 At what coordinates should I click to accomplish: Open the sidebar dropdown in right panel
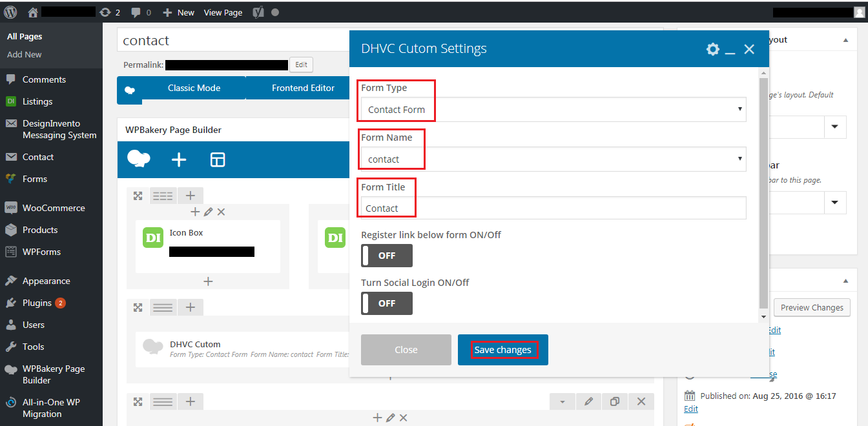point(835,203)
